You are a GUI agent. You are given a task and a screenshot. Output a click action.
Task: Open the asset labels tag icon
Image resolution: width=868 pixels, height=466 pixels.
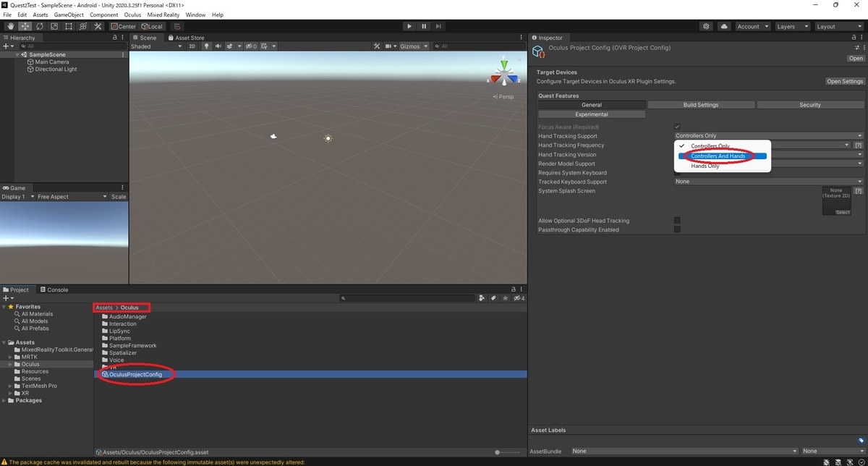(861, 440)
